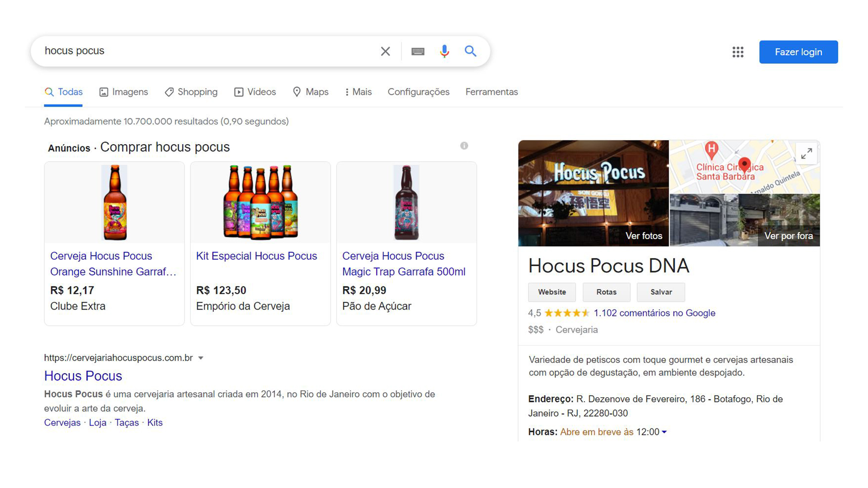Sign in with the Fazer login button
This screenshot has width=868, height=488.
coord(798,52)
